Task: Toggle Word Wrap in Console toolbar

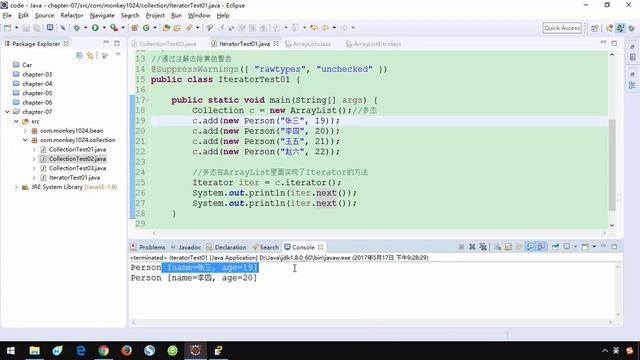Action: tap(519, 247)
